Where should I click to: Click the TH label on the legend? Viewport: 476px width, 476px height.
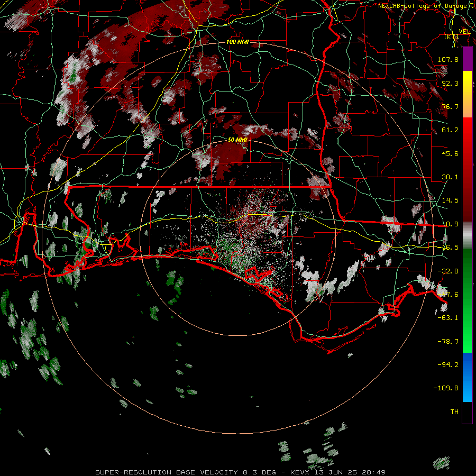tap(454, 412)
